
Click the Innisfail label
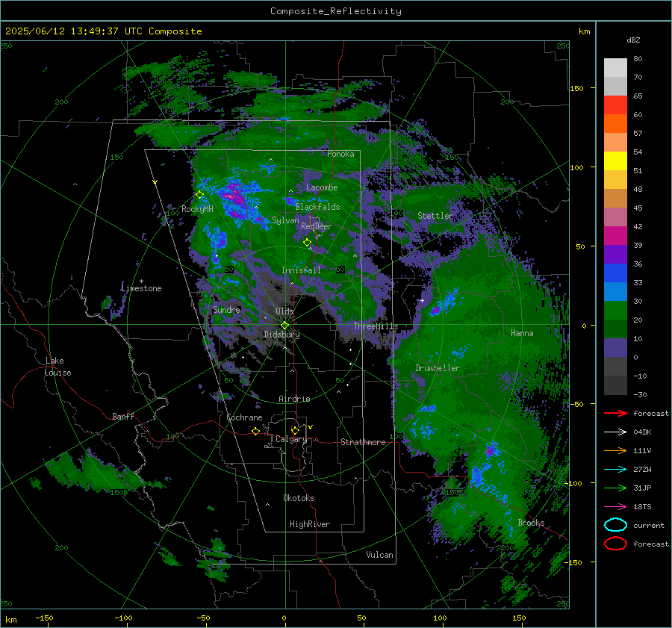(301, 270)
